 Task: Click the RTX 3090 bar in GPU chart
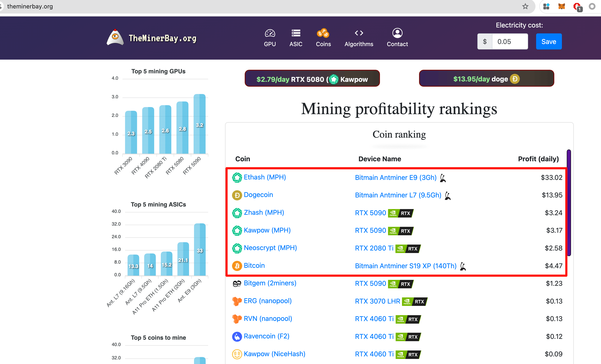pos(131,132)
